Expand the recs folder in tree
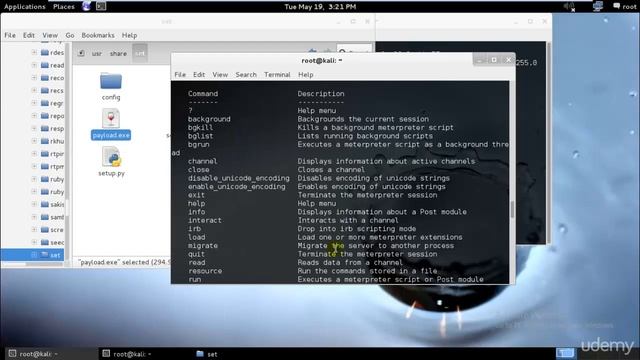The width and height of the screenshot is (640, 360). point(34,90)
